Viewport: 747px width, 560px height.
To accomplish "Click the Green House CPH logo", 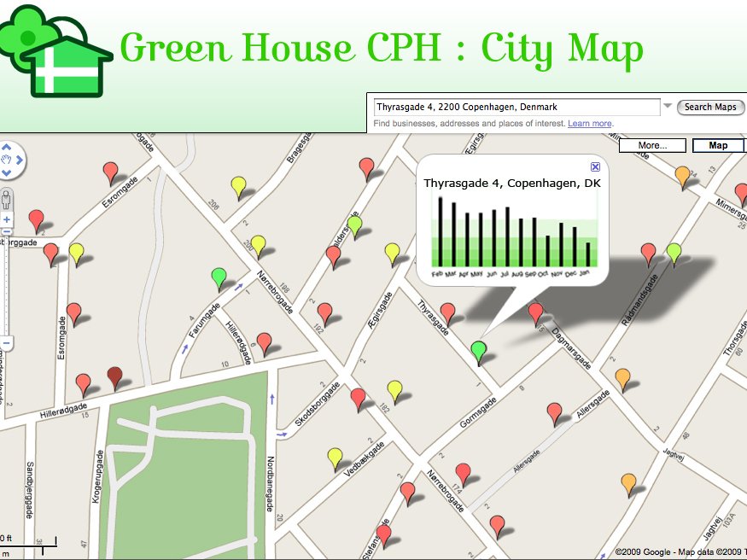I will pyautogui.click(x=55, y=50).
